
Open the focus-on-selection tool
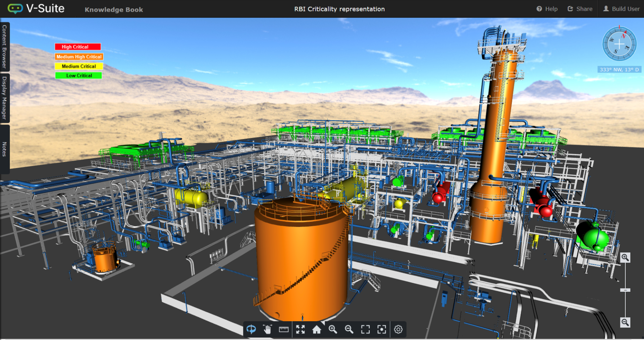pyautogui.click(x=382, y=329)
